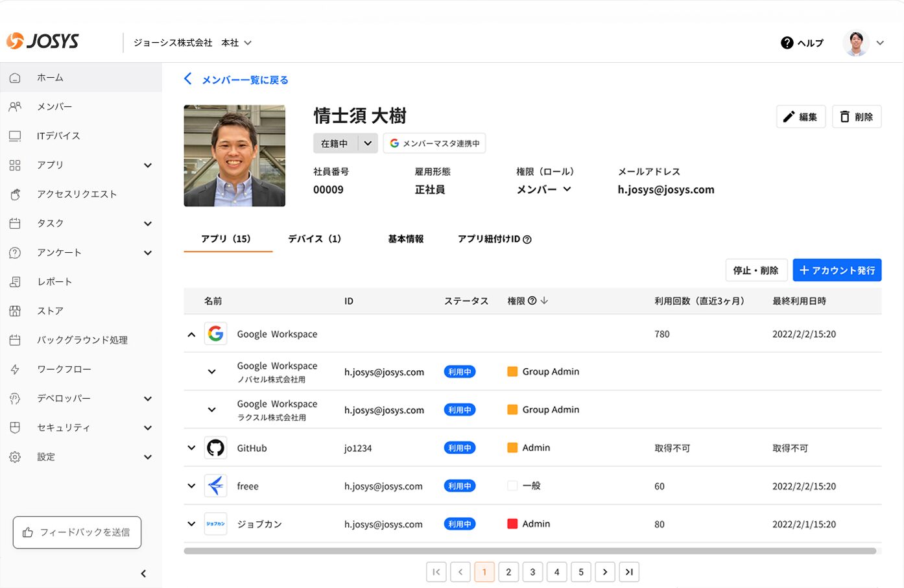Click the orange swatch beside GitHub Admin
The height and width of the screenshot is (588, 904).
(x=512, y=448)
